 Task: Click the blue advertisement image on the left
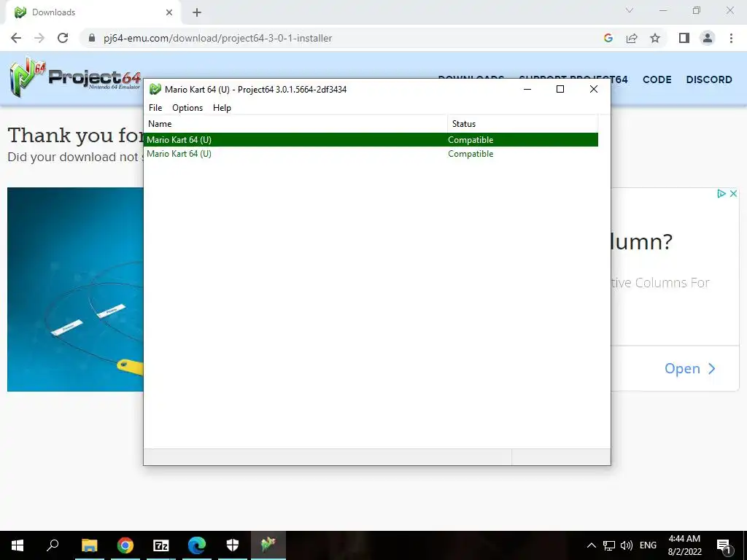click(75, 289)
